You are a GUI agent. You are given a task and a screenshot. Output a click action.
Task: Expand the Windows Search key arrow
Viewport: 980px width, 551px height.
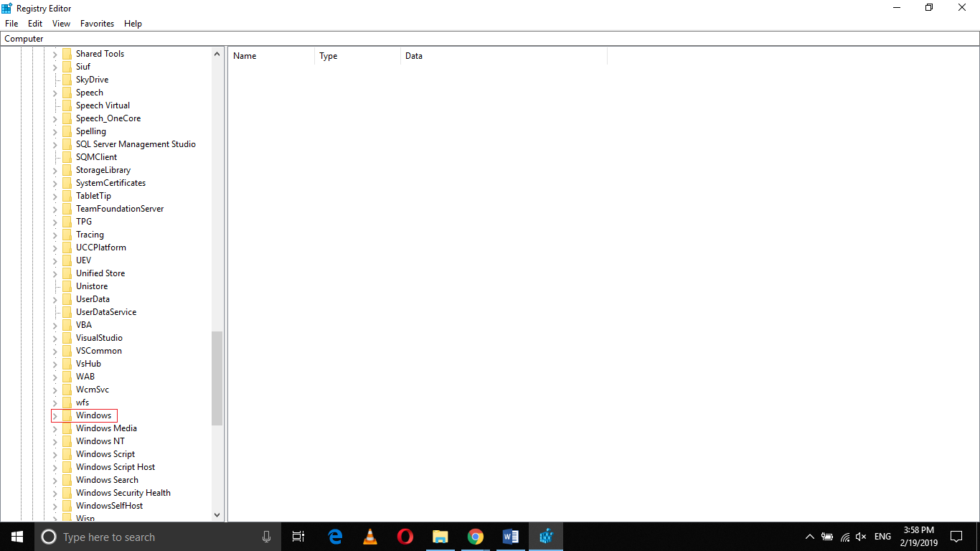55,480
